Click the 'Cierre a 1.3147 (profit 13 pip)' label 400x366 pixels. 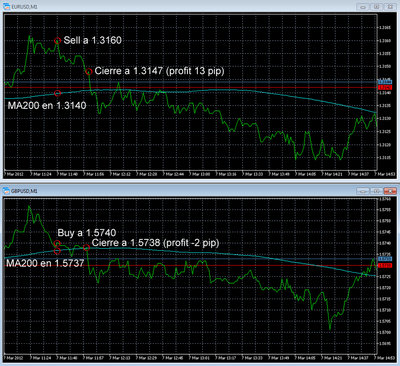(x=159, y=71)
